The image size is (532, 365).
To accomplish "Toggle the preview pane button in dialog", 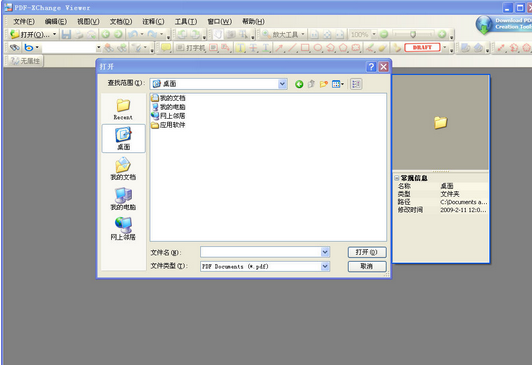I will click(356, 84).
